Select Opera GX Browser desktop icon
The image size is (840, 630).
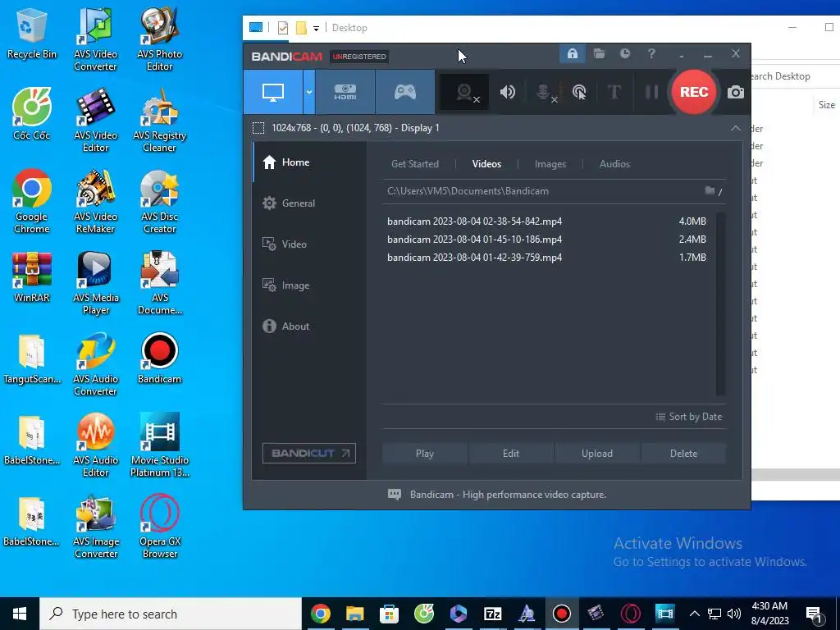pyautogui.click(x=160, y=527)
